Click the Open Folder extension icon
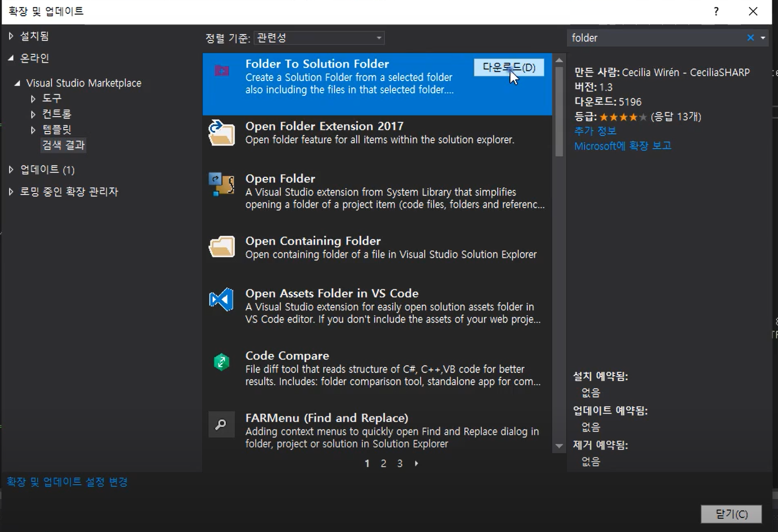This screenshot has height=532, width=778. tap(221, 184)
